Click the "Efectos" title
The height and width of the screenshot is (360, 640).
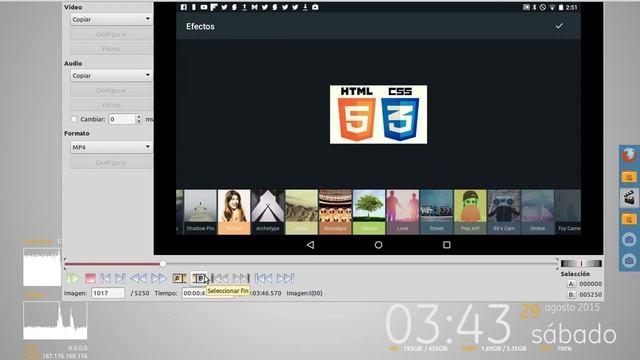(x=200, y=26)
